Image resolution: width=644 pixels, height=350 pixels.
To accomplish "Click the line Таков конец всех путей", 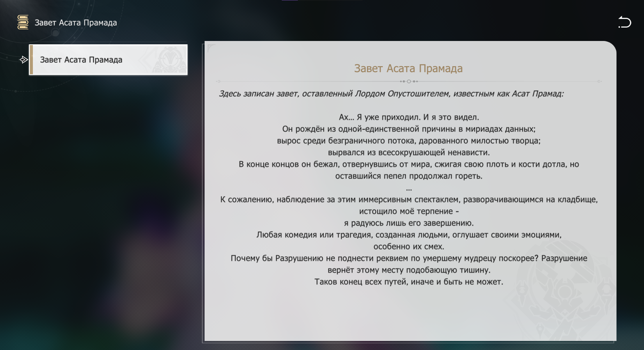I will click(409, 282).
